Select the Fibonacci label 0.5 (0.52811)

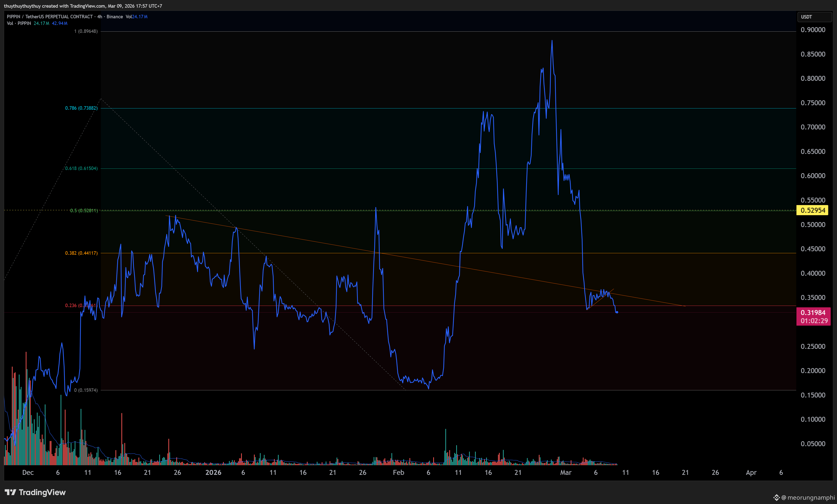pos(84,210)
